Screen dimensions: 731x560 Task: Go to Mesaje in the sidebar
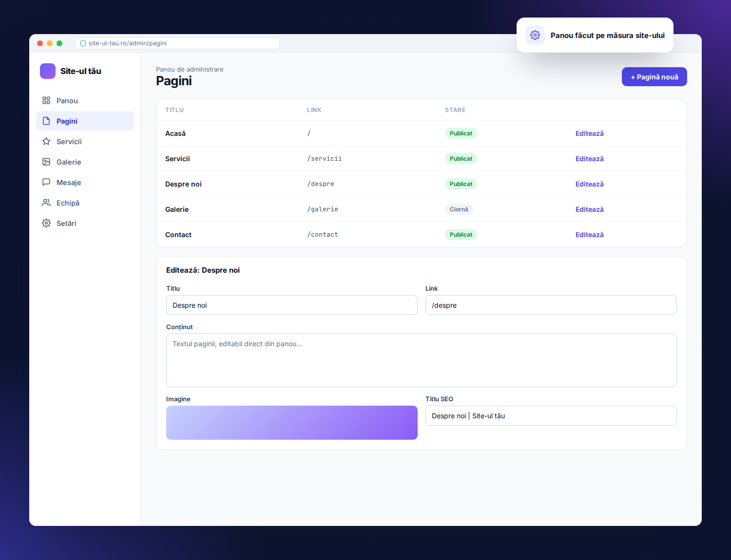pyautogui.click(x=85, y=182)
